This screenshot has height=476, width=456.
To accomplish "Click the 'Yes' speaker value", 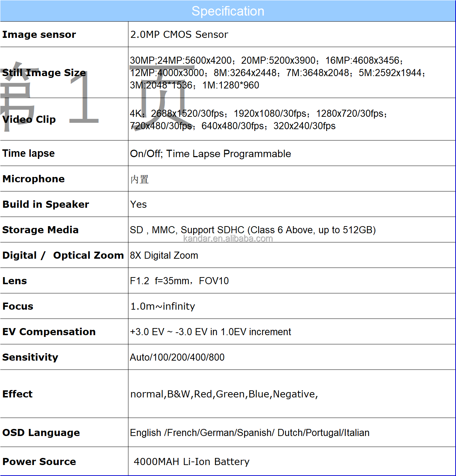I will 138,204.
